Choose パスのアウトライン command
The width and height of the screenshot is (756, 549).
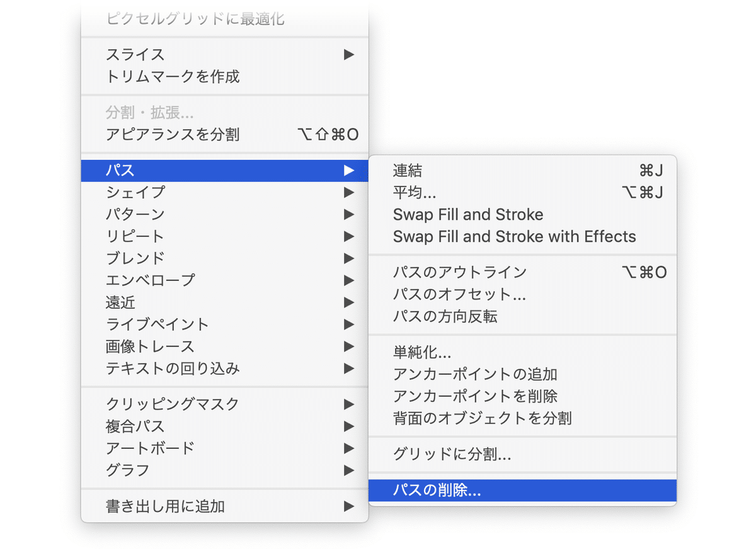pyautogui.click(x=522, y=272)
